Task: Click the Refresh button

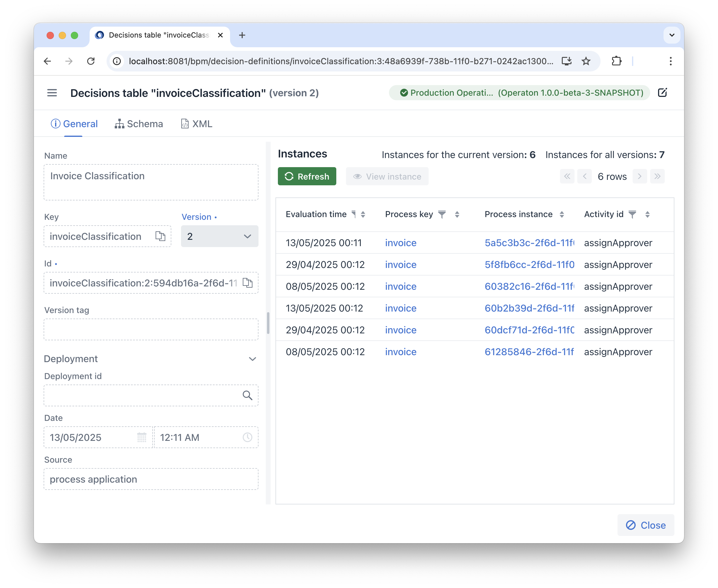Action: pyautogui.click(x=307, y=176)
